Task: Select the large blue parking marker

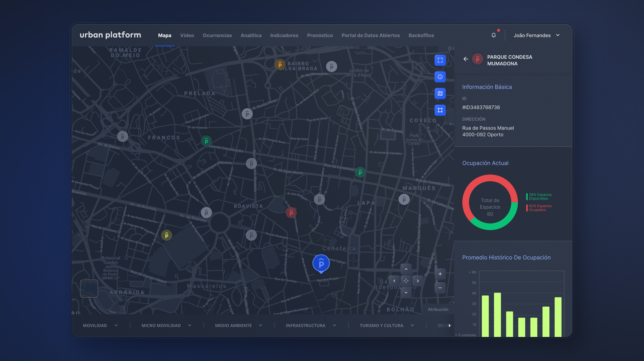Action: [x=321, y=263]
